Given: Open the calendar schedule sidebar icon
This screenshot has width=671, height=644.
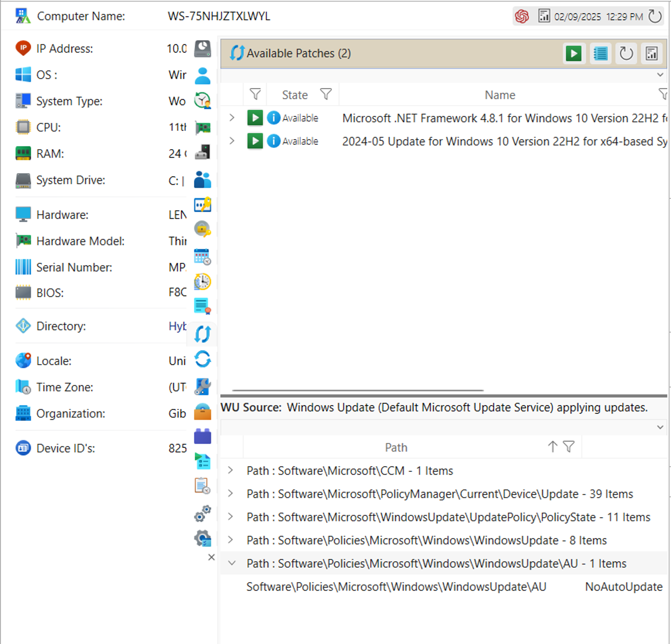Looking at the screenshot, I should (202, 256).
